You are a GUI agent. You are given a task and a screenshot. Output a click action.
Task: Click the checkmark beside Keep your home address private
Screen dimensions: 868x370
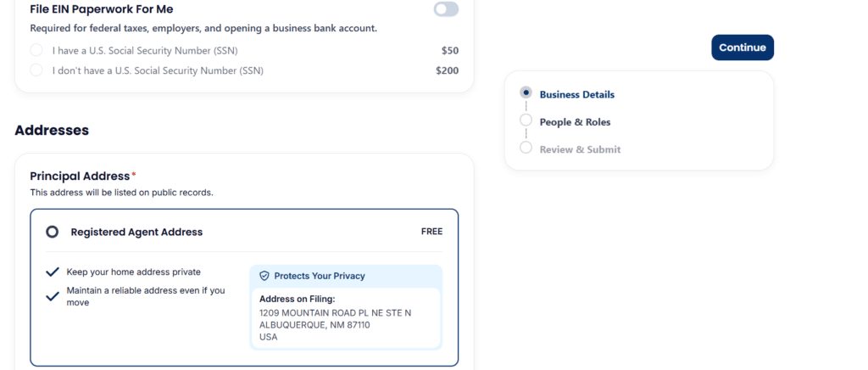[x=53, y=272]
